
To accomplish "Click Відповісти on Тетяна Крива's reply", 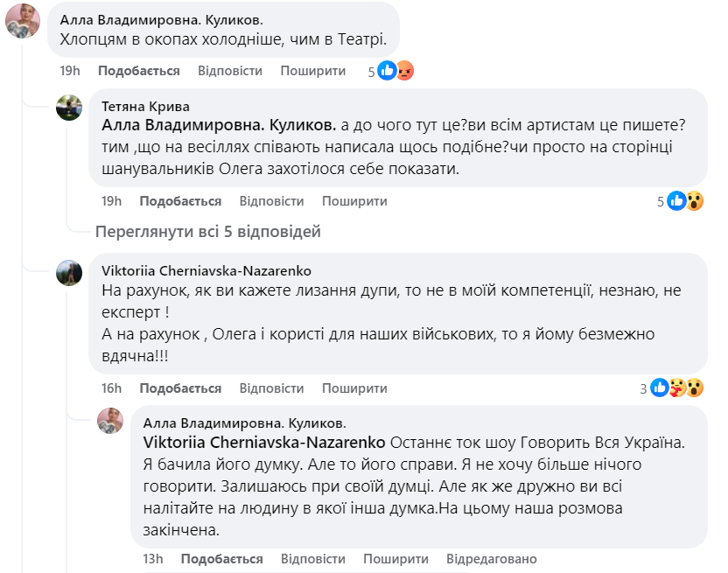I will pyautogui.click(x=273, y=200).
